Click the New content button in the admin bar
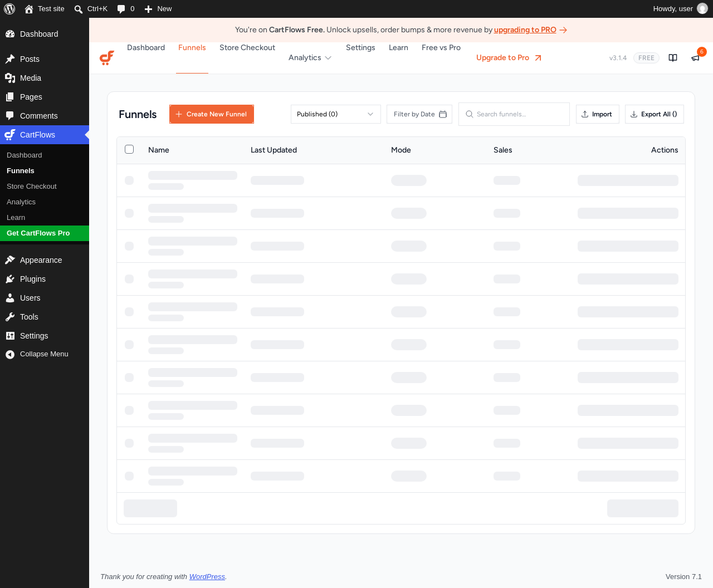The width and height of the screenshot is (713, 588). [158, 9]
